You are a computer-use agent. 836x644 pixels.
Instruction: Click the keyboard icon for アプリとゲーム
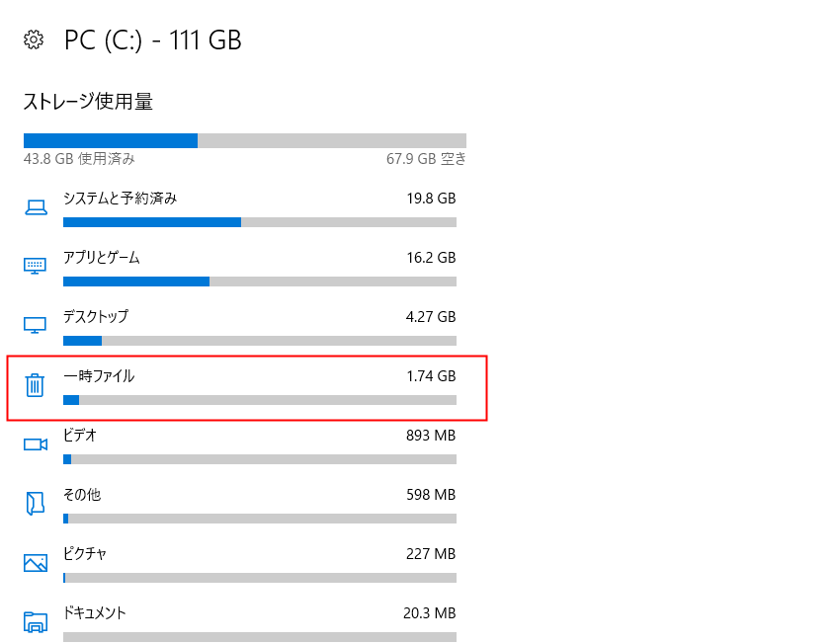(36, 266)
